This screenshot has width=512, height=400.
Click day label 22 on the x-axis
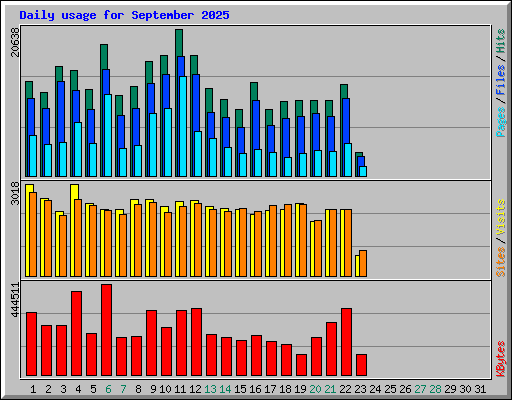pos(345,389)
